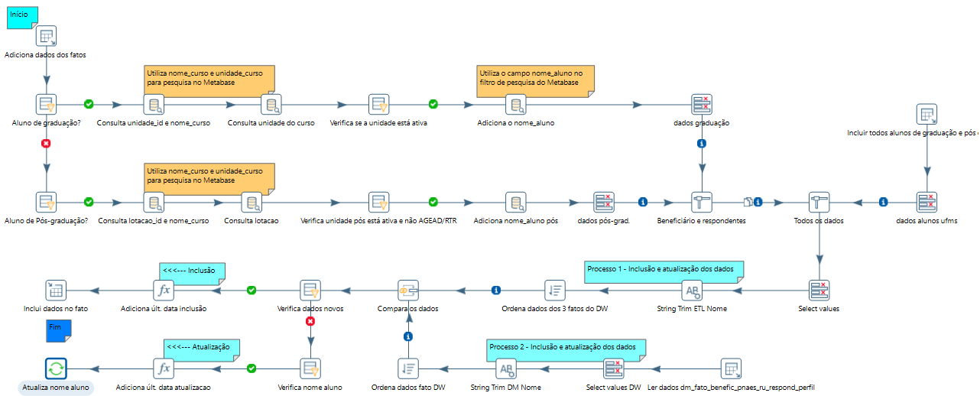Click the 'String Trim ETL Nome' label text
This screenshot has height=396, width=980.
(692, 309)
